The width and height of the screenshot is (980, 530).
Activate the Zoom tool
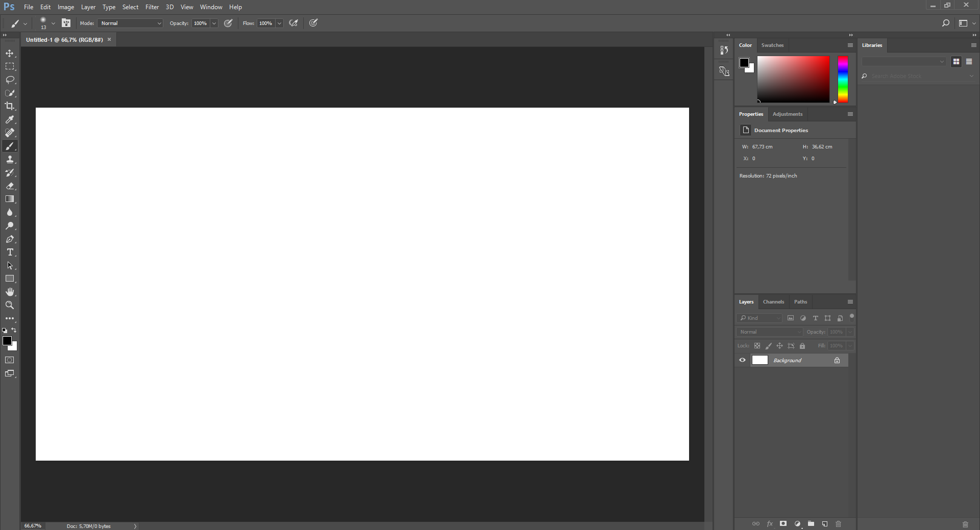(x=10, y=305)
